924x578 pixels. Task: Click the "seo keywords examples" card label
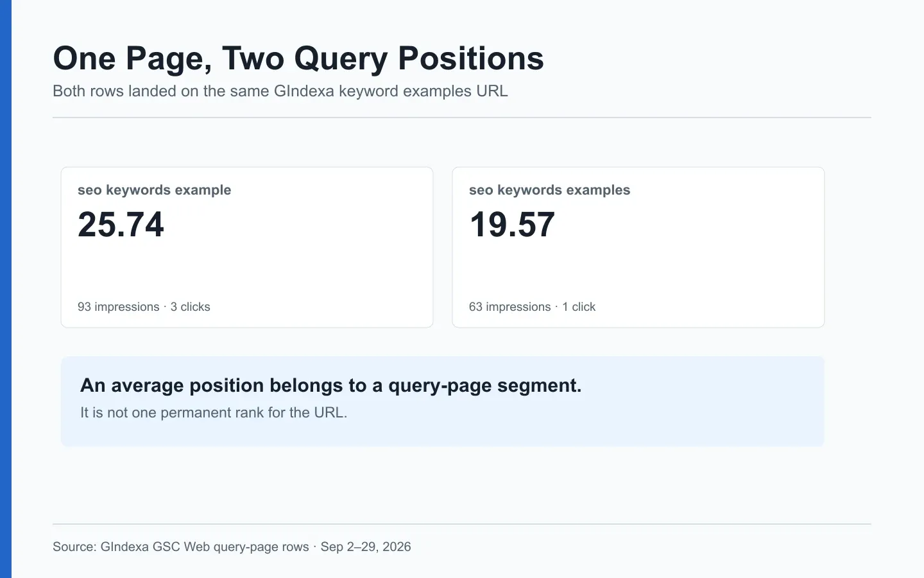(549, 190)
